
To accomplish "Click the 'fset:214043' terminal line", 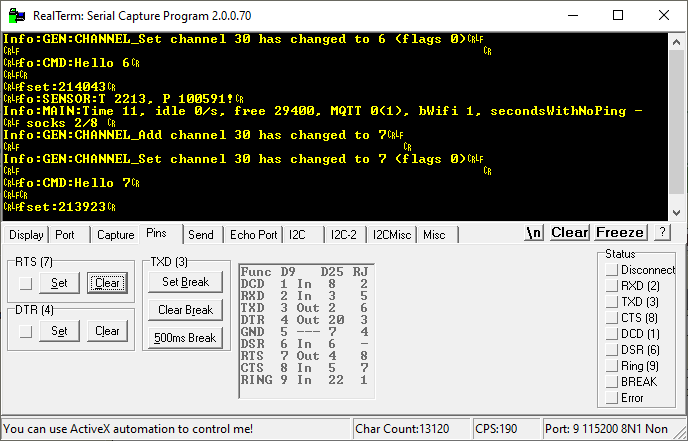I will (x=59, y=87).
